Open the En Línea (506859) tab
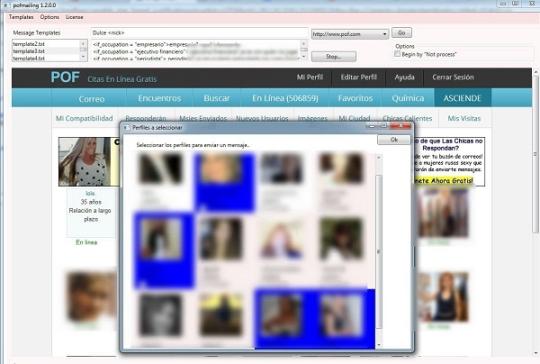This screenshot has height=364, width=540. [285, 98]
